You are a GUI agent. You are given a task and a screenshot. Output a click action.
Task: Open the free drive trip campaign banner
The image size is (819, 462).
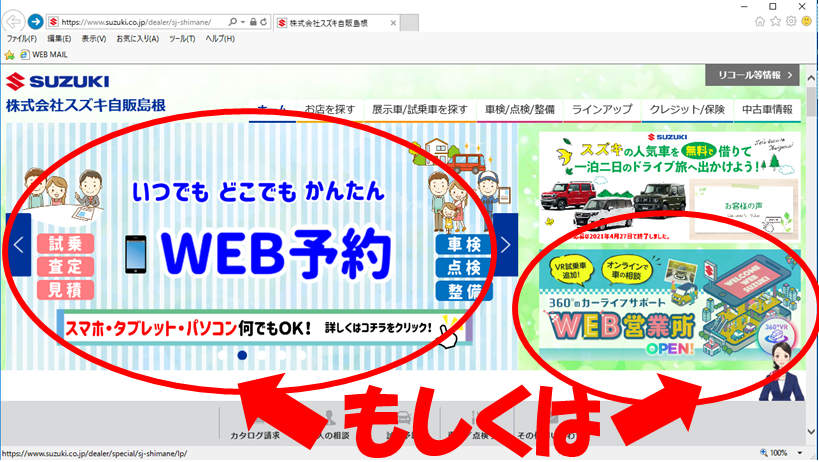pos(670,187)
